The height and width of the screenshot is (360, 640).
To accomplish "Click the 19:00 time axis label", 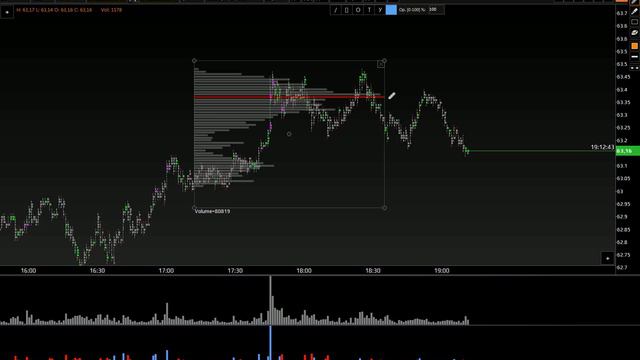I will coord(442,271).
